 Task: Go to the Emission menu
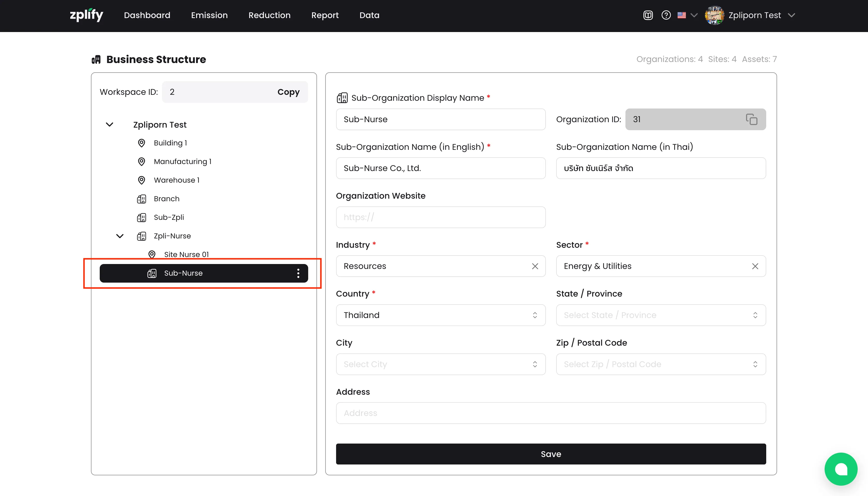209,15
